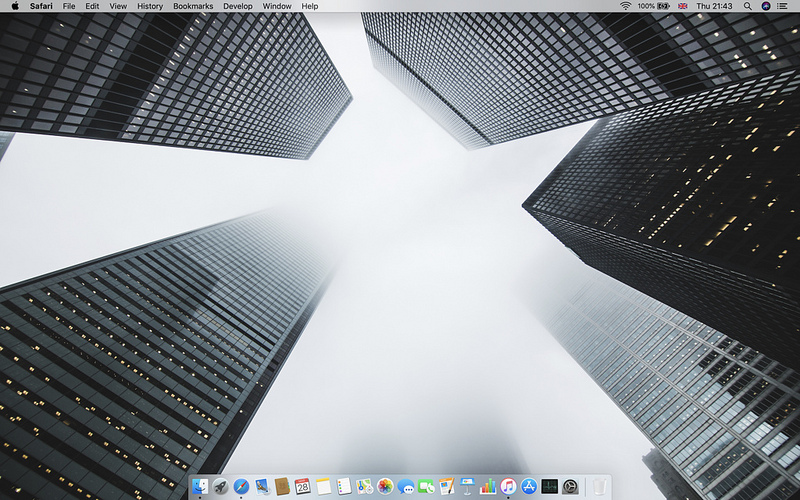The image size is (800, 500).
Task: Open the Apple menu
Action: pyautogui.click(x=15, y=6)
